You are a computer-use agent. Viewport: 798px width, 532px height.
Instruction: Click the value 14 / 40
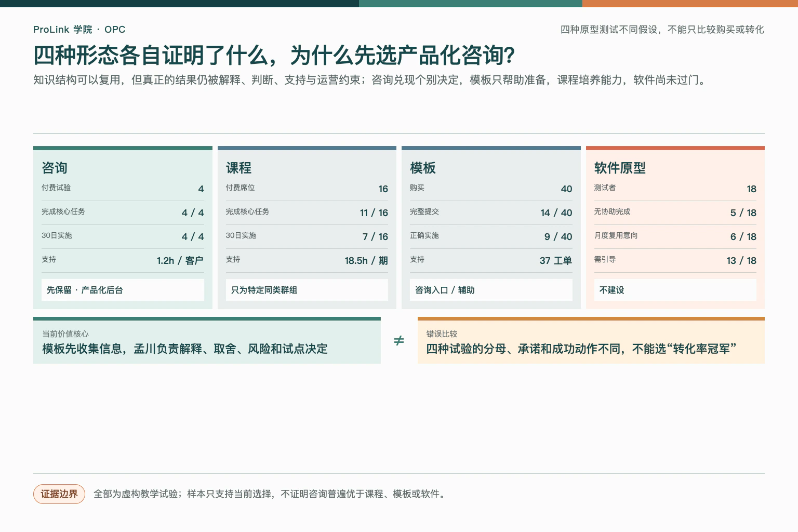pyautogui.click(x=556, y=213)
